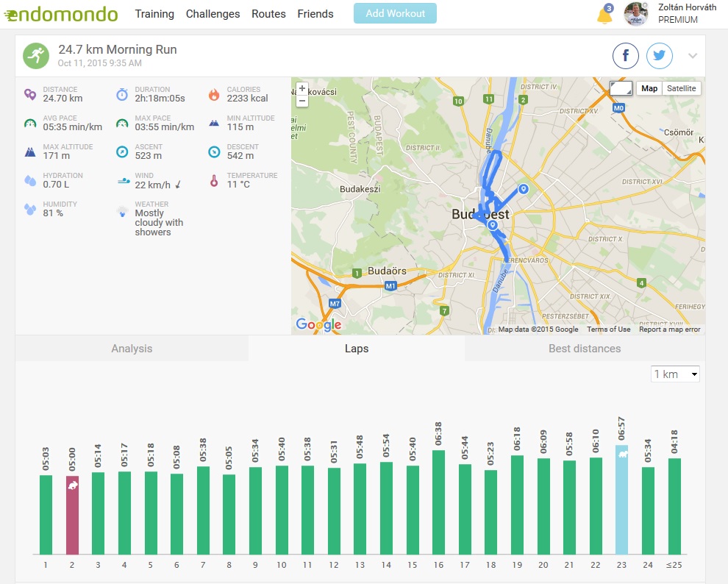The width and height of the screenshot is (728, 584).
Task: Click the weather cloud icon
Action: pyautogui.click(x=123, y=212)
